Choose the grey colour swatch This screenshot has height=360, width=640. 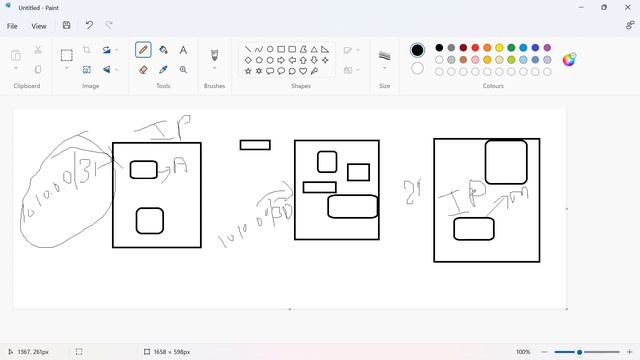[451, 48]
